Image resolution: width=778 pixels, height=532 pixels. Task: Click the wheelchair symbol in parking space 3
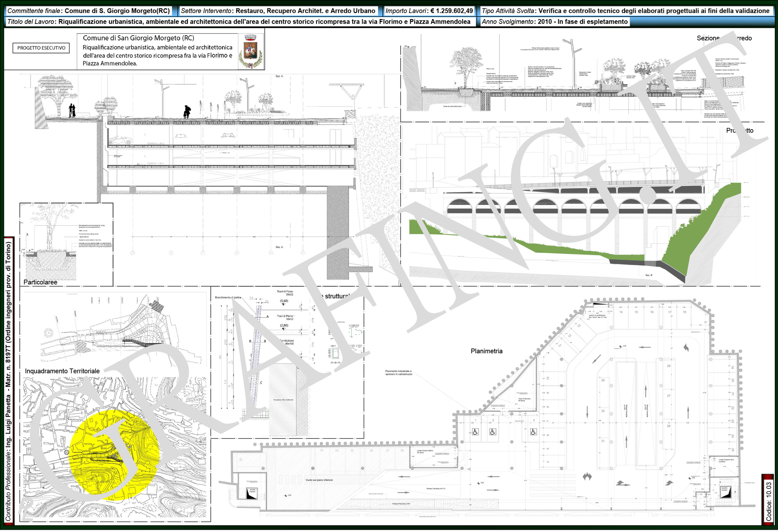(x=533, y=432)
